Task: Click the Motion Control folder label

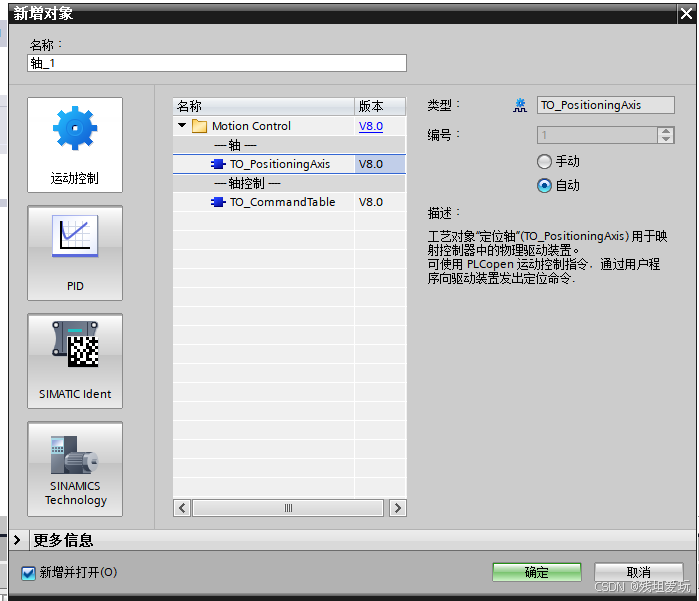Action: pos(251,126)
